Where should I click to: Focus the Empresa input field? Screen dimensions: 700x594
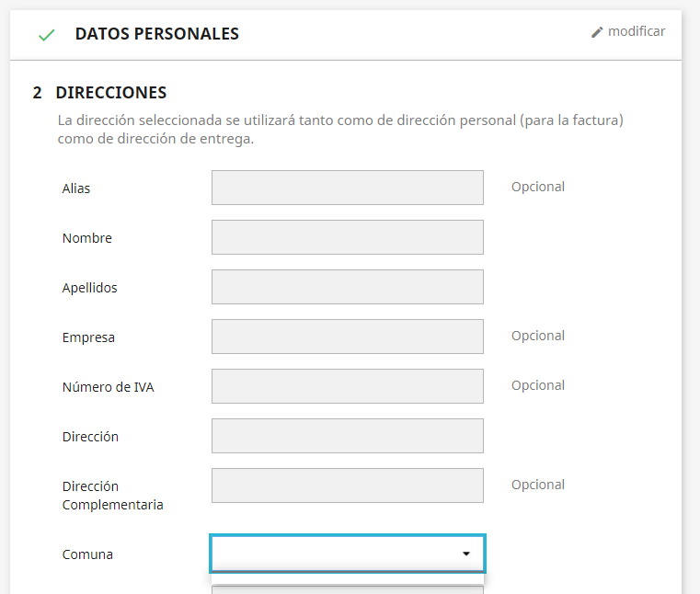click(x=347, y=337)
